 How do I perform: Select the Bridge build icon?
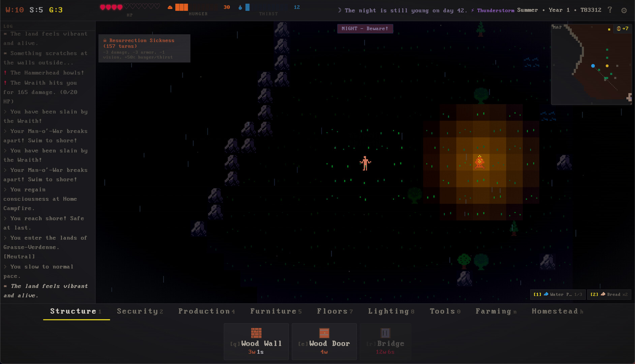point(385,333)
